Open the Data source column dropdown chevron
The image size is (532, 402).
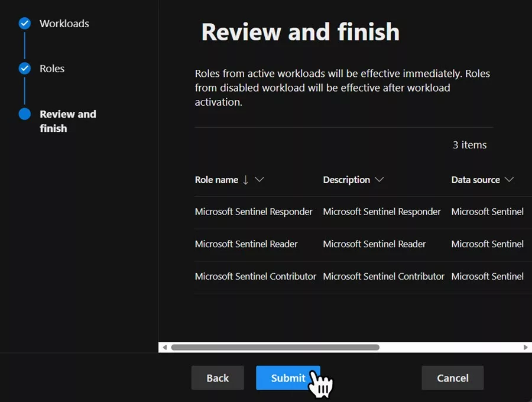pos(509,180)
